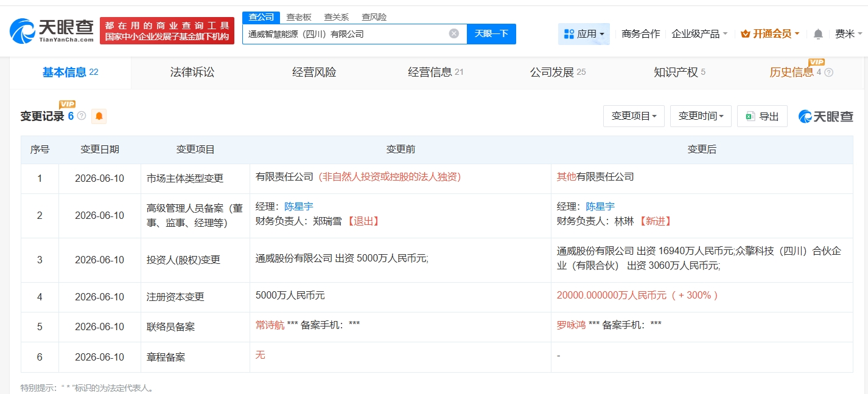Click the 天眼一下 search button
The image size is (868, 394).
click(491, 34)
